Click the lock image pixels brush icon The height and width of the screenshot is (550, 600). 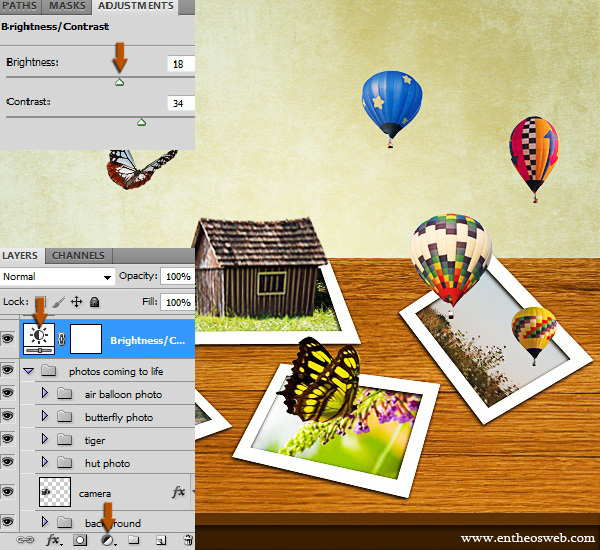pyautogui.click(x=58, y=302)
